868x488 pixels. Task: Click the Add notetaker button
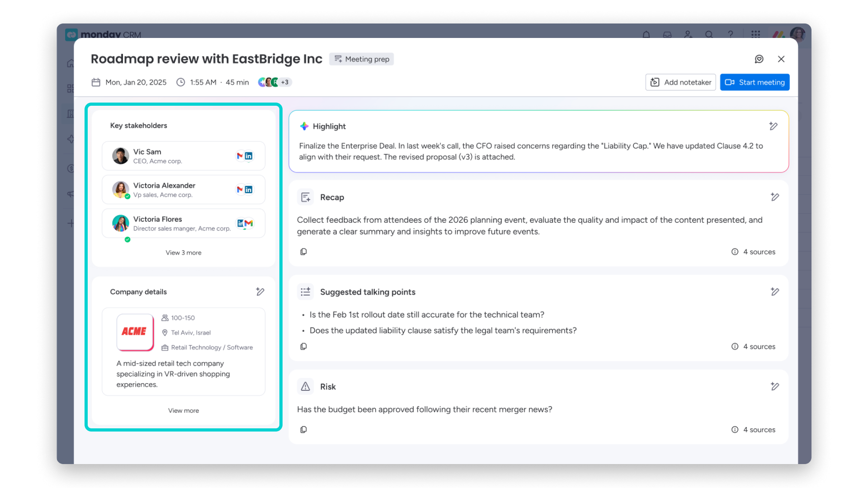[680, 82]
